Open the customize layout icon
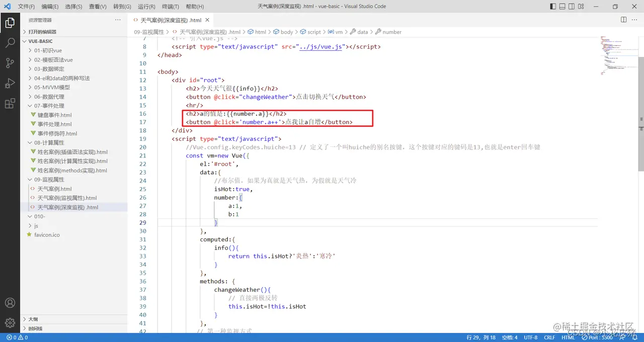Screen dimensions: 644x342 581,7
